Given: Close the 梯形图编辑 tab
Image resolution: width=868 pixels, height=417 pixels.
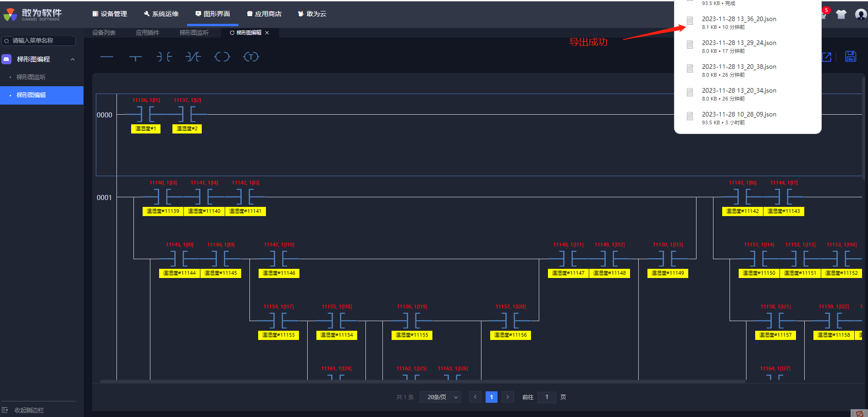Looking at the screenshot, I should click(267, 33).
